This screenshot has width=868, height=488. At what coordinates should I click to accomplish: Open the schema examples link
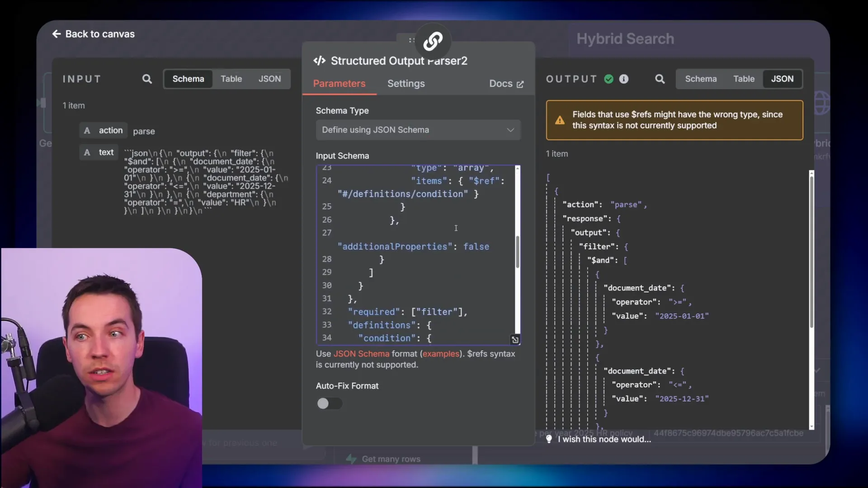pyautogui.click(x=441, y=354)
